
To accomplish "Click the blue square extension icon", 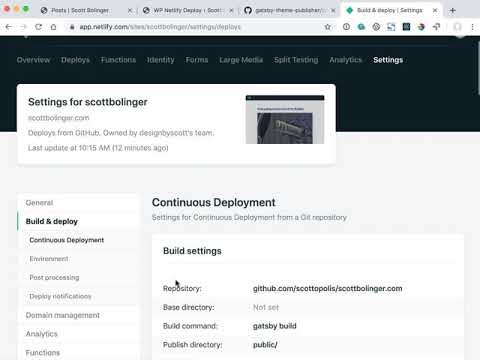I will tap(391, 27).
